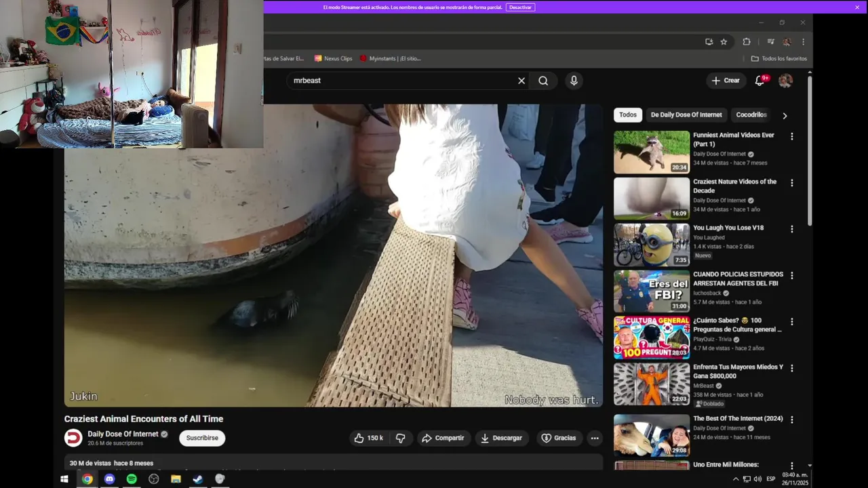Viewport: 868px width, 488px height.
Task: Click the YouTube search magnifier button
Action: click(x=543, y=81)
